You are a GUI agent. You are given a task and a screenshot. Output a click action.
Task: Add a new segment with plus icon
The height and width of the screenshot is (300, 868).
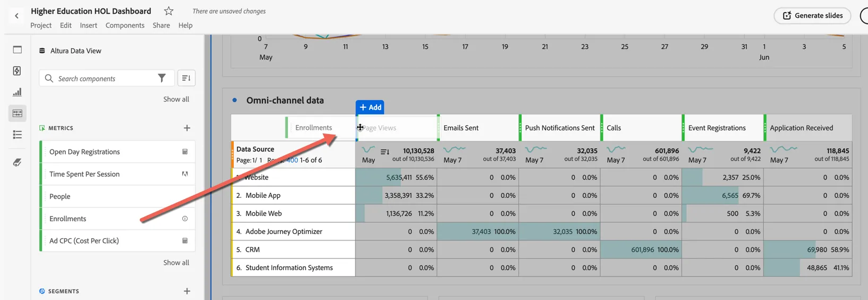click(187, 291)
